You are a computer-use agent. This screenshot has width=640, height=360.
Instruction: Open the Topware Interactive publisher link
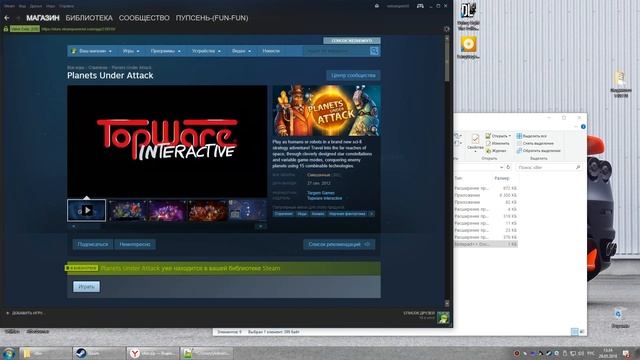coord(324,198)
